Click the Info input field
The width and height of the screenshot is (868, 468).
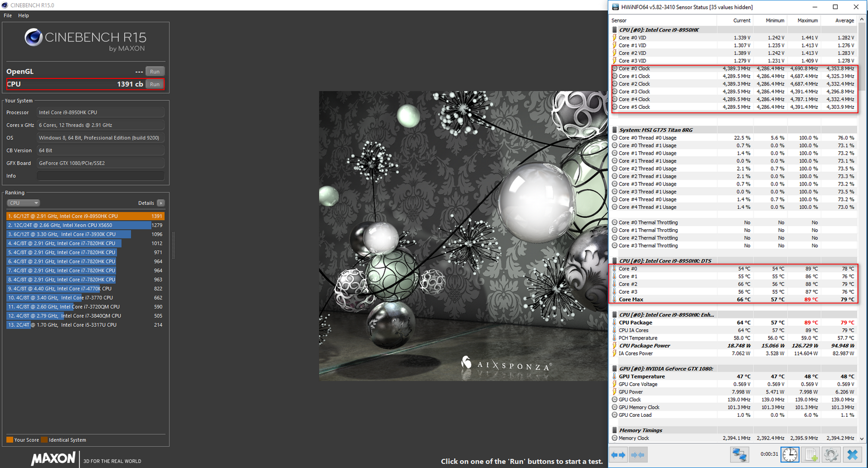click(x=100, y=176)
